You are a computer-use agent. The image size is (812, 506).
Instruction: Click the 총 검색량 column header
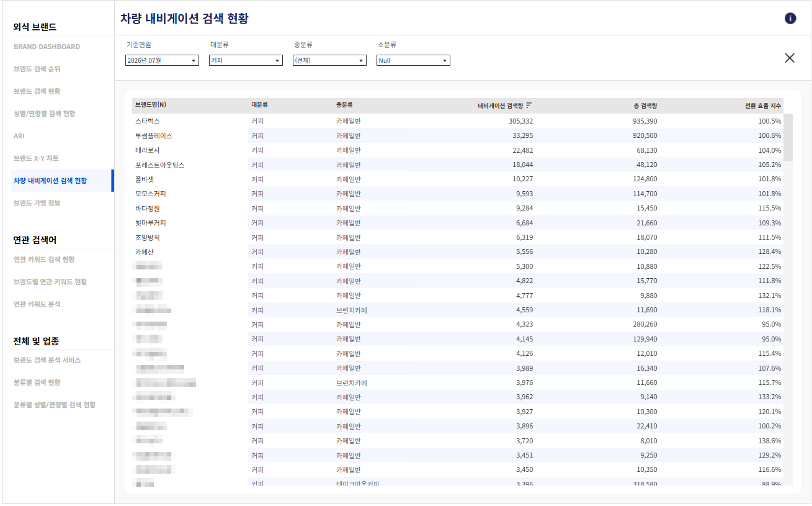646,105
